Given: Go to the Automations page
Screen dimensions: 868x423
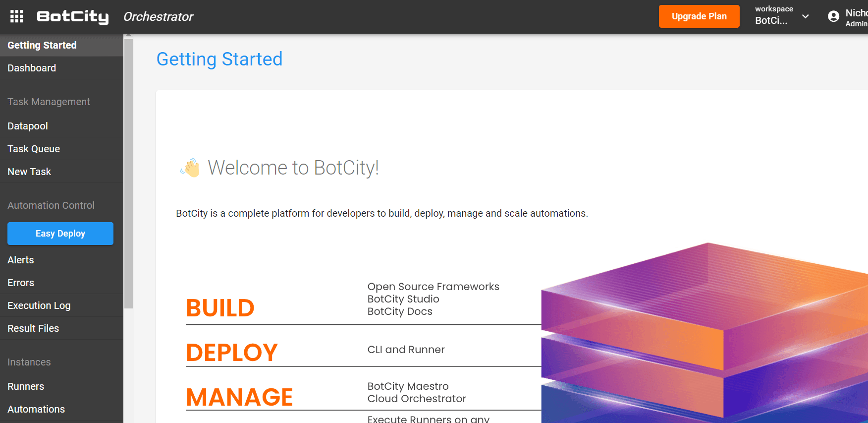Looking at the screenshot, I should click(x=61, y=409).
